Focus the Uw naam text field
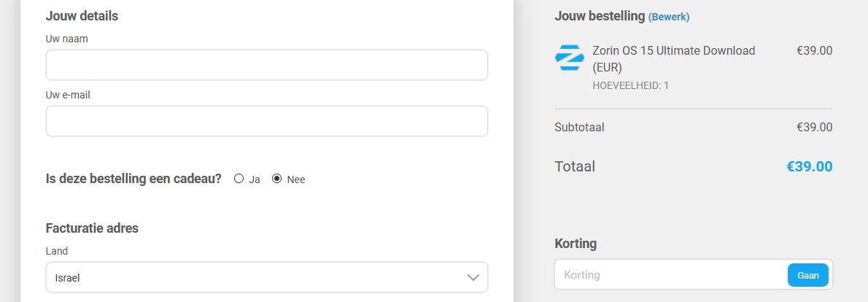Screen dimensions: 868x302 tap(267, 65)
